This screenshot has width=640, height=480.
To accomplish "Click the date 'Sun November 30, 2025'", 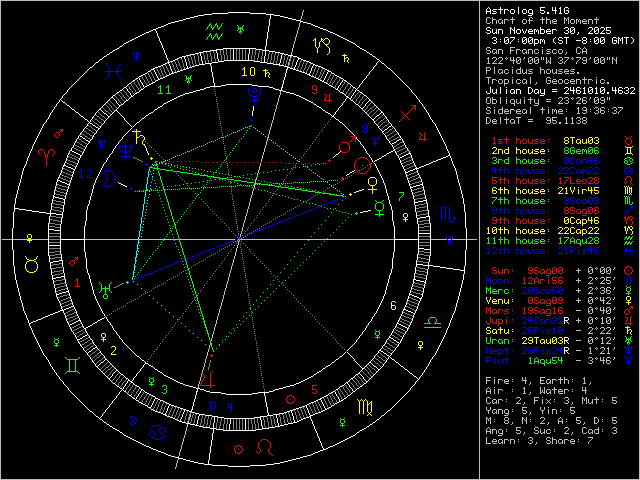I will pyautogui.click(x=548, y=31).
